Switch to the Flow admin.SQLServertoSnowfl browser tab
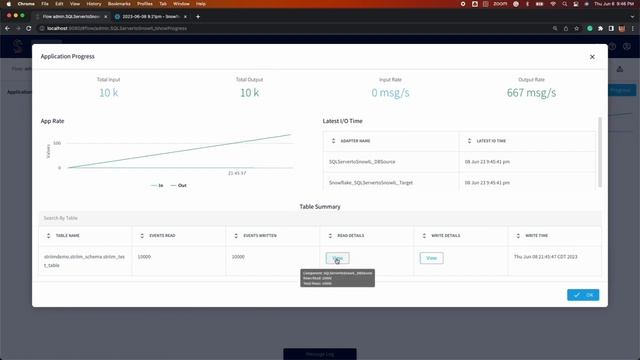The height and width of the screenshot is (360, 640). point(71,17)
